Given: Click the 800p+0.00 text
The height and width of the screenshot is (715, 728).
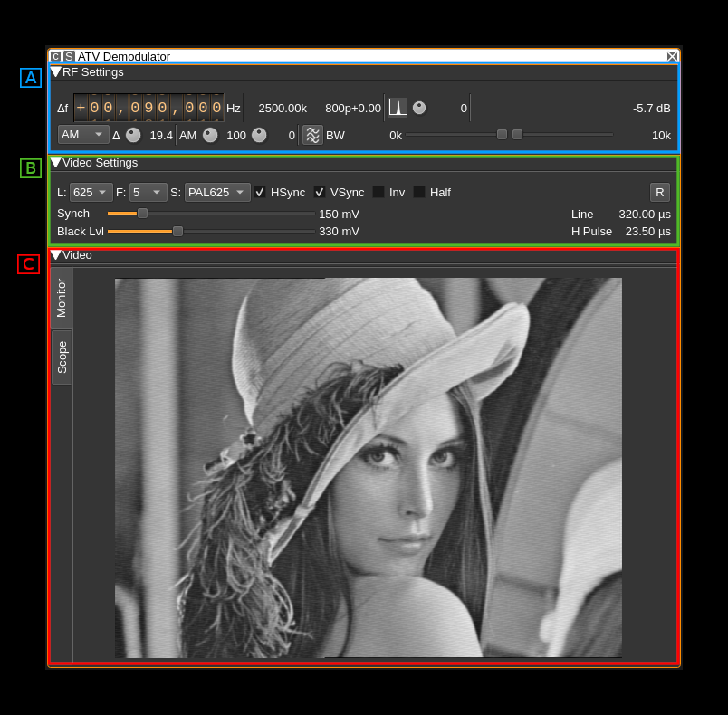Looking at the screenshot, I should (353, 109).
